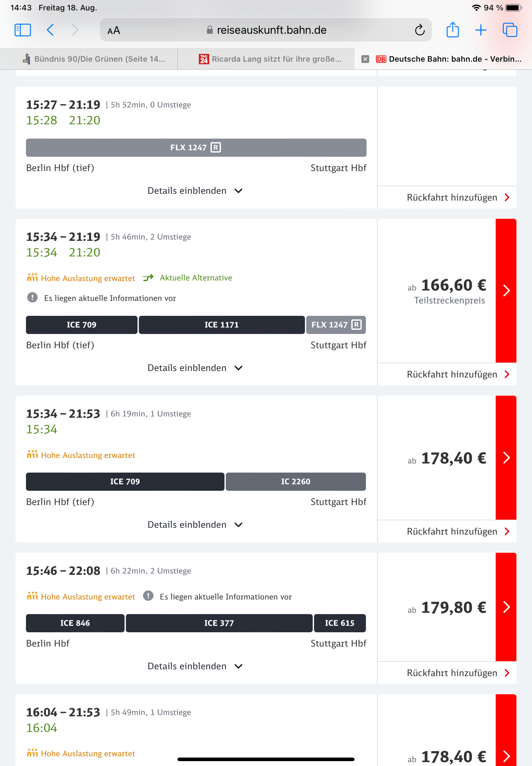Show details for the 15:34 – 21:53 connection
532x766 pixels.
[195, 525]
